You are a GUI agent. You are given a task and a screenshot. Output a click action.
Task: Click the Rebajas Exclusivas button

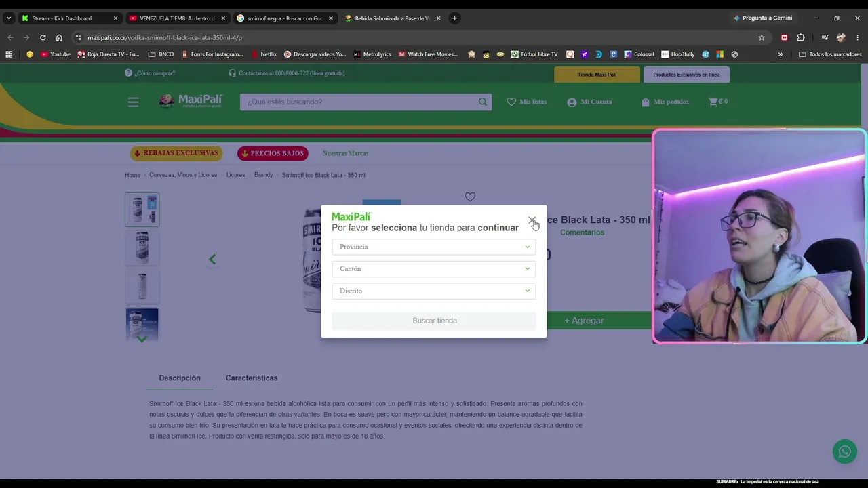tap(176, 153)
